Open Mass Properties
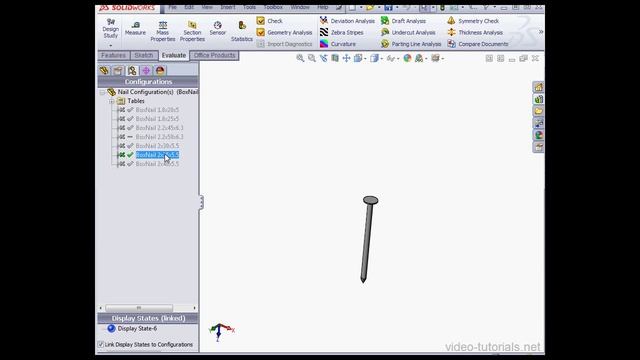640x360 pixels. pyautogui.click(x=162, y=31)
